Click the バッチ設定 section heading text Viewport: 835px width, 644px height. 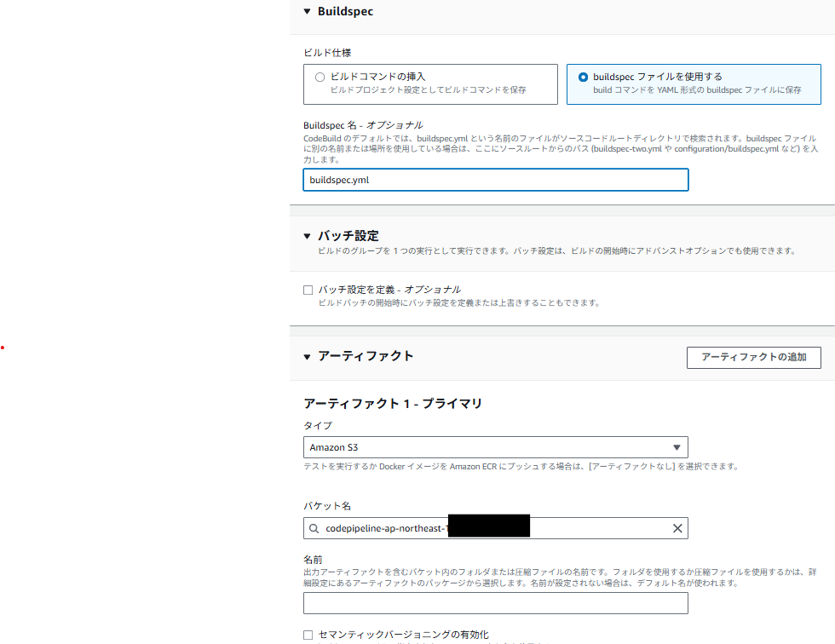pyautogui.click(x=348, y=236)
